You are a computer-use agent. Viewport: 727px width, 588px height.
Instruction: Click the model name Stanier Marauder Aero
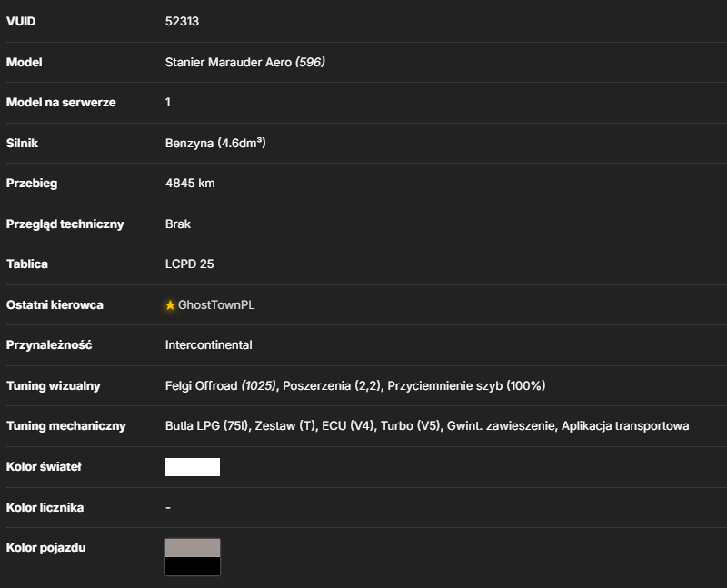point(228,62)
